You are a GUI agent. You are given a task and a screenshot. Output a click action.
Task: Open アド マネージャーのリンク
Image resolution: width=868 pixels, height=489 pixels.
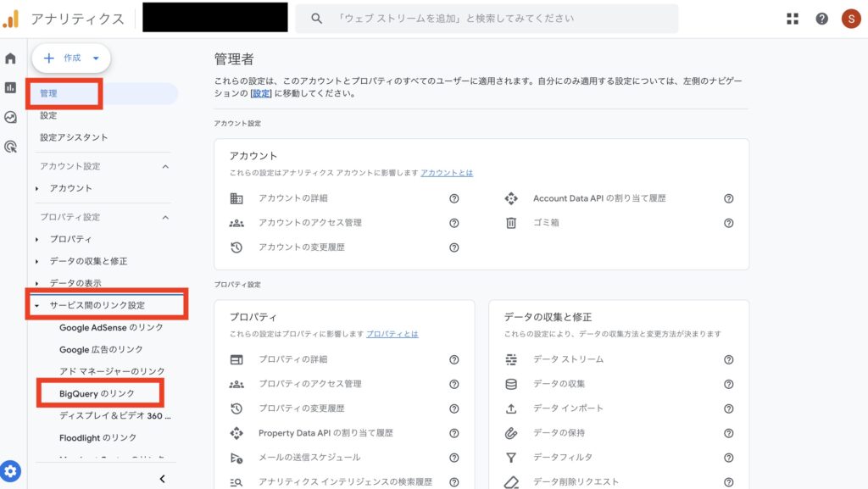tap(113, 371)
